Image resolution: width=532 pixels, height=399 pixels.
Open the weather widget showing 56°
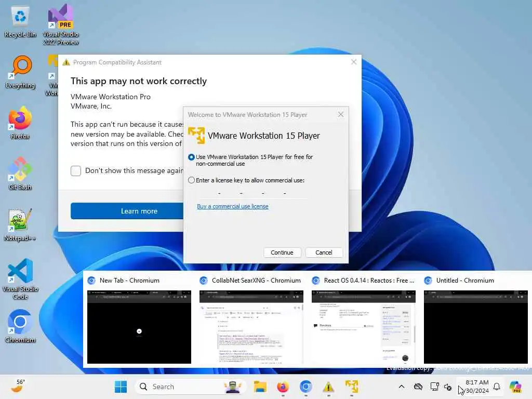pyautogui.click(x=18, y=387)
